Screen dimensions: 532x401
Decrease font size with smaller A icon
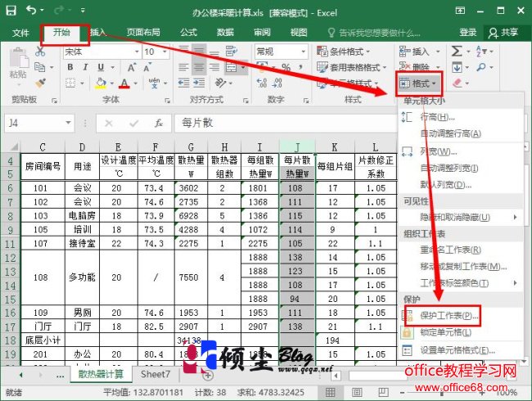[147, 67]
